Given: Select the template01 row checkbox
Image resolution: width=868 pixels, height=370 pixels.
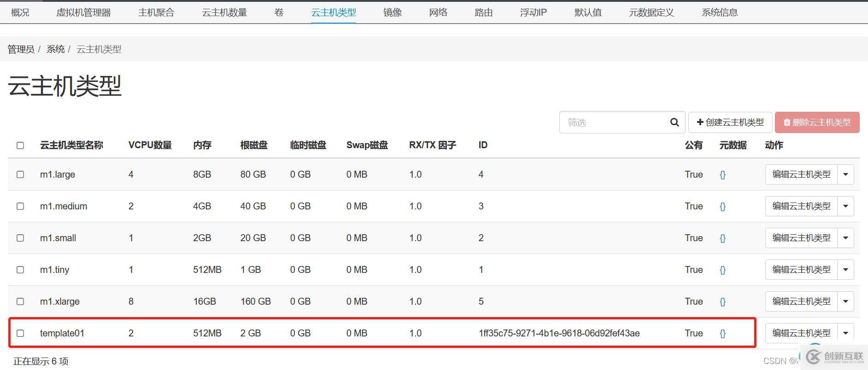Looking at the screenshot, I should [20, 333].
